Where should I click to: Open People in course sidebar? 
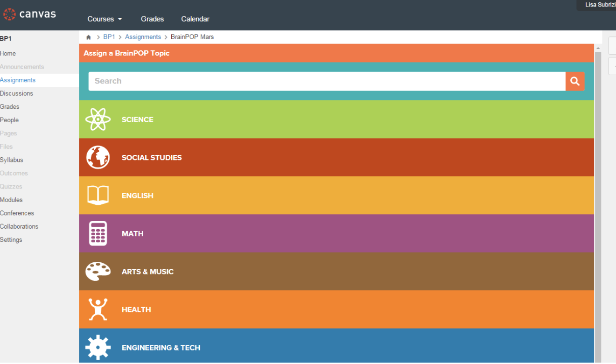tap(9, 120)
